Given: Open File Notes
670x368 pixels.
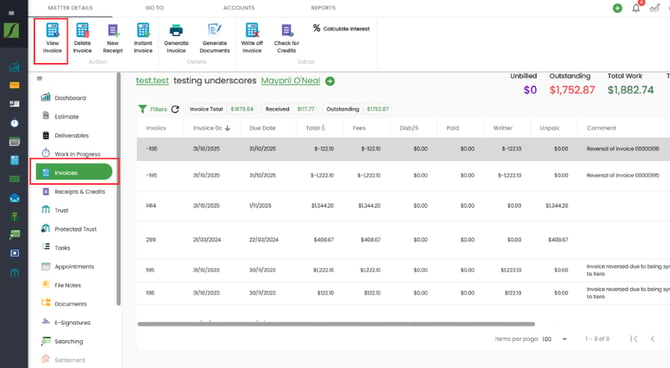Looking at the screenshot, I should tap(62, 285).
